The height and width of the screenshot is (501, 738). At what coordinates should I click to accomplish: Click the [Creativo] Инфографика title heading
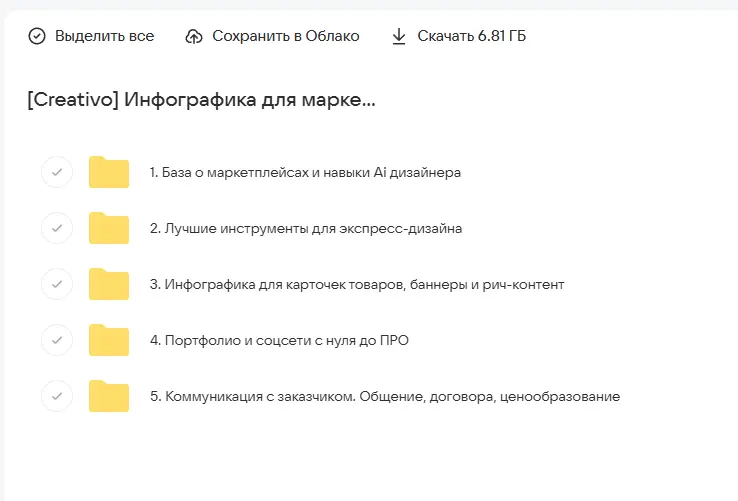(x=202, y=100)
